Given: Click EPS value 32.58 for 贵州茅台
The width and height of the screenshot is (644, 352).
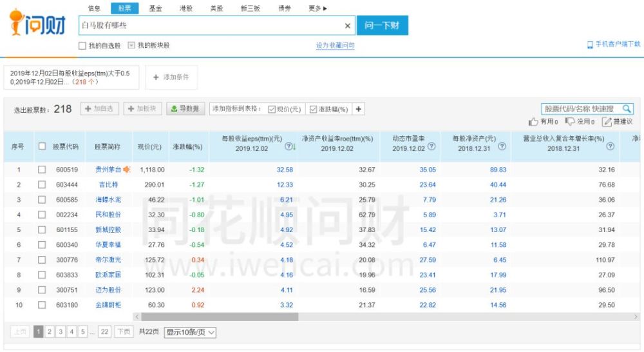Looking at the screenshot, I should coord(285,170).
